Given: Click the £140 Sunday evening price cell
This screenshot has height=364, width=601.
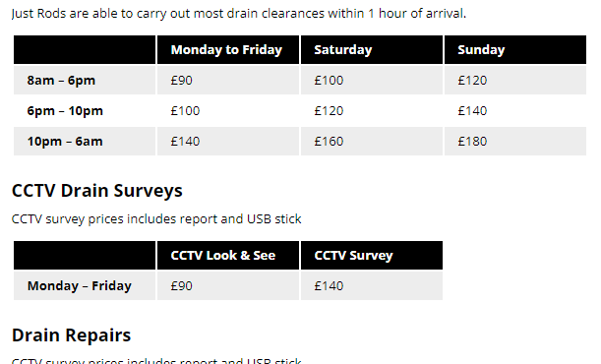Looking at the screenshot, I should pos(515,111).
